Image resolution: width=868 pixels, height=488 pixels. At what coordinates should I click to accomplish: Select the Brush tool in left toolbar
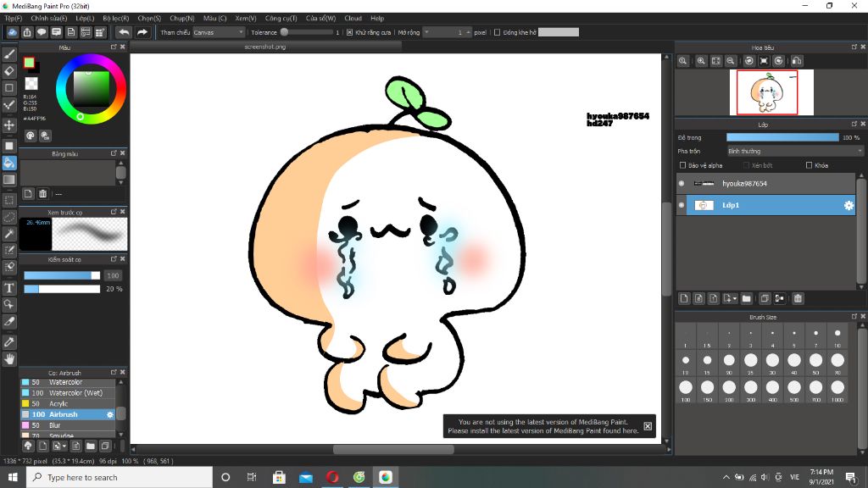[x=9, y=54]
